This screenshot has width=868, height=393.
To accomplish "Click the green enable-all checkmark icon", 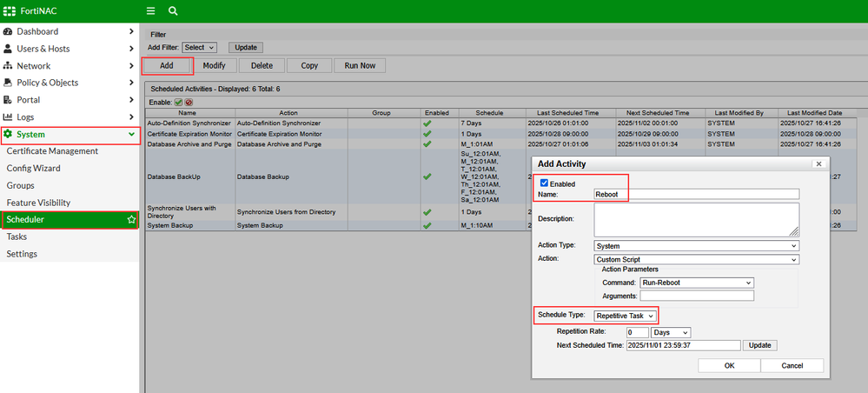I will tap(179, 102).
